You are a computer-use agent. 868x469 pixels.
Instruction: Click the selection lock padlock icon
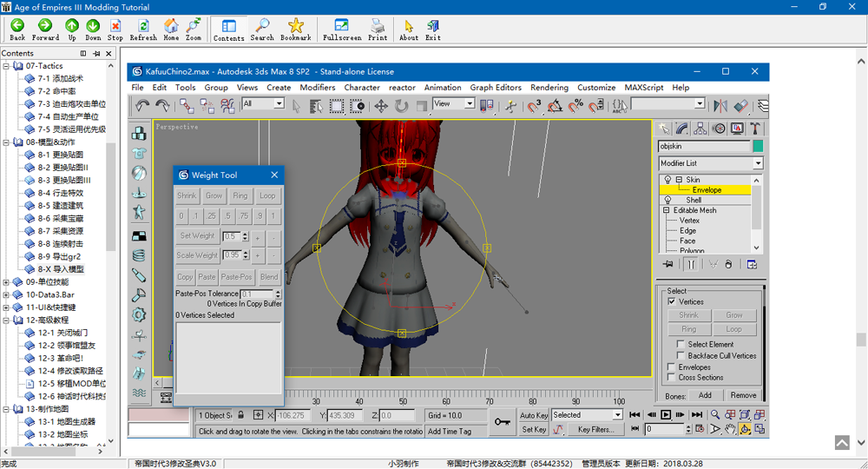click(240, 415)
